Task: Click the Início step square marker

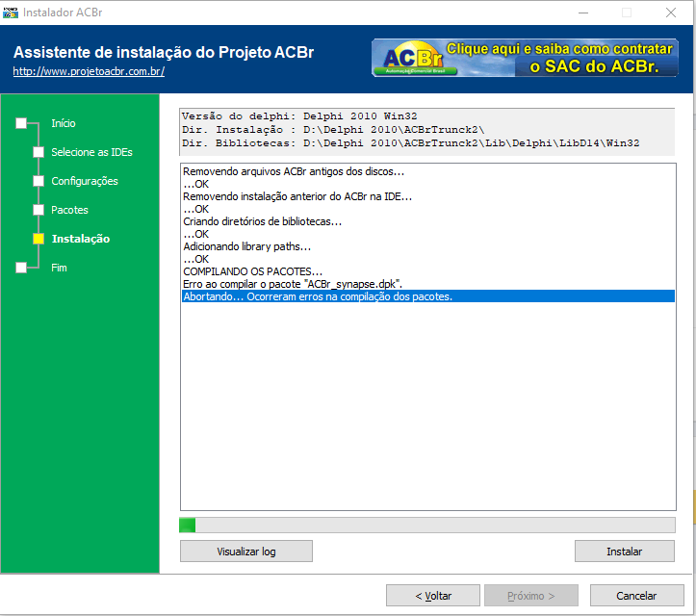Action: click(x=21, y=123)
